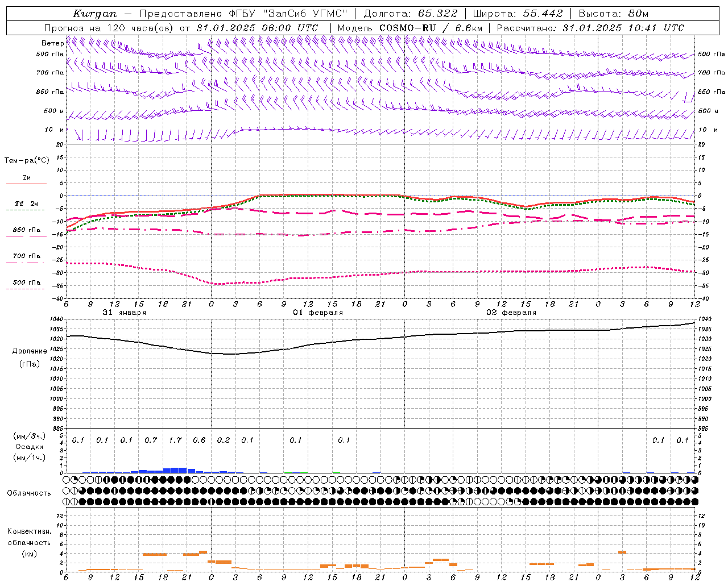Click the 0.6 precipitation value
Viewport: 728px width, 582px height.
pos(199,440)
